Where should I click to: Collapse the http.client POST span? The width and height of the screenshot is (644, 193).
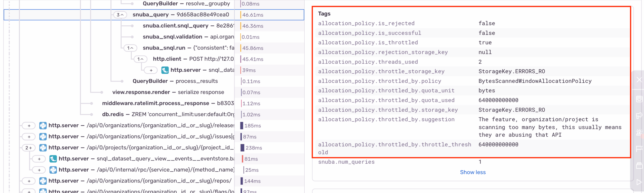pos(140,59)
